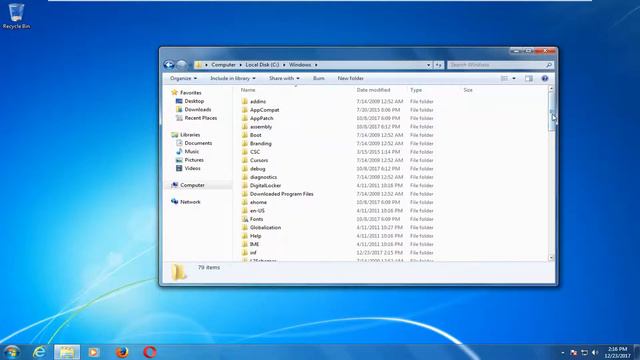This screenshot has width=640, height=360.
Task: Select Network in navigation pane
Action: click(x=190, y=202)
